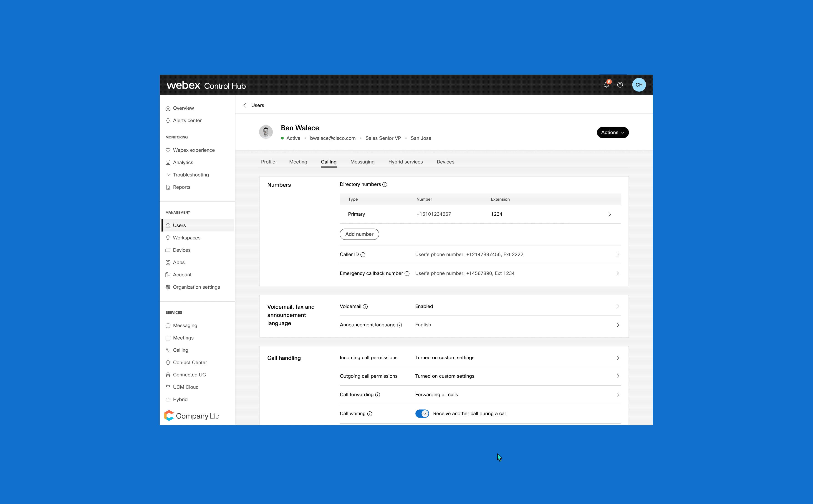This screenshot has width=813, height=504.
Task: Click the Hybrid cloud icon in sidebar
Action: tap(168, 399)
